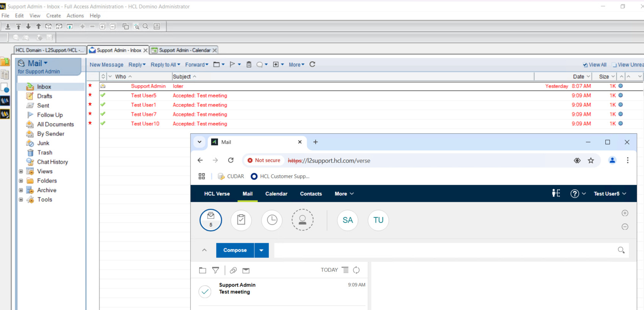Image resolution: width=644 pixels, height=310 pixels.
Task: Click the Waiting For clock circle
Action: 272,220
